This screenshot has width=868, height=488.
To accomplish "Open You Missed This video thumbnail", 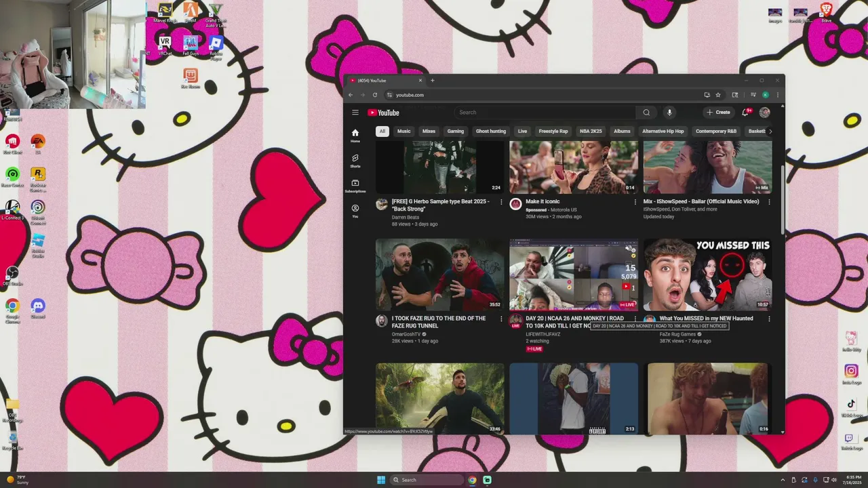I will click(707, 274).
